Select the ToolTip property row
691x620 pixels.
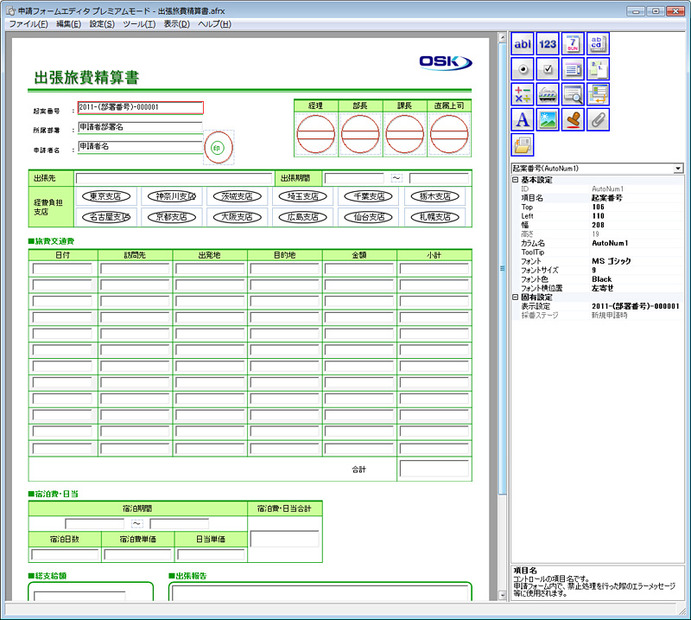tap(598, 252)
